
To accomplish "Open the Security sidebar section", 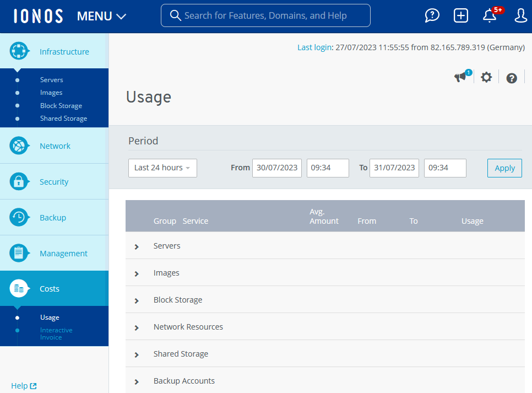I will pos(54,182).
